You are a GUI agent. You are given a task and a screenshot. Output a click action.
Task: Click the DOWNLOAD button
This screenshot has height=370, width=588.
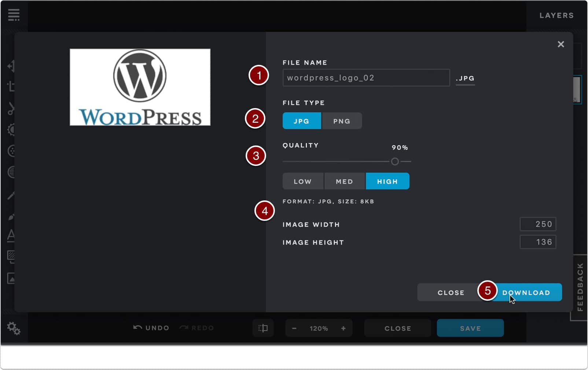point(526,292)
